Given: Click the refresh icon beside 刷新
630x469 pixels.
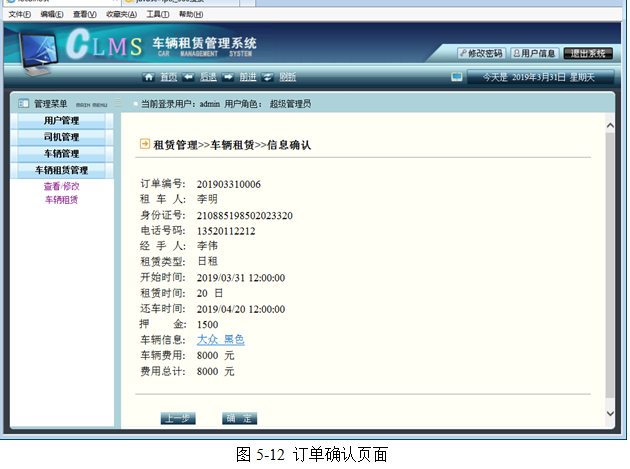Looking at the screenshot, I should 268,77.
